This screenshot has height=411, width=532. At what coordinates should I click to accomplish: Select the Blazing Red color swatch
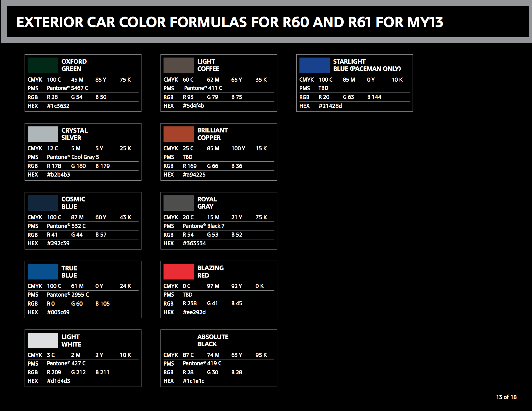pos(179,272)
